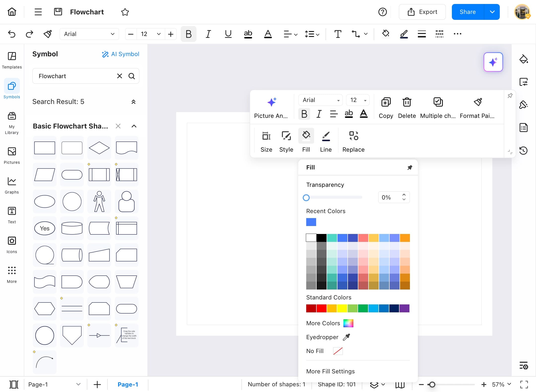
Task: Click the Export button
Action: (x=422, y=12)
